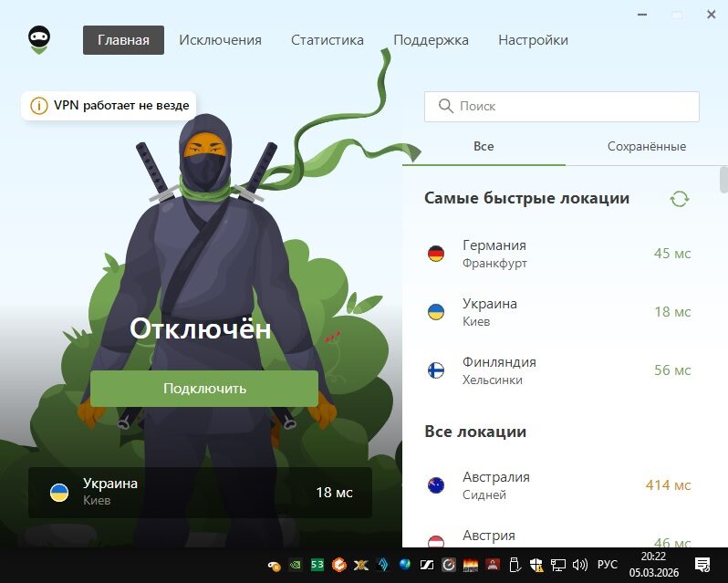
Task: Open the Настройки tab
Action: (533, 40)
